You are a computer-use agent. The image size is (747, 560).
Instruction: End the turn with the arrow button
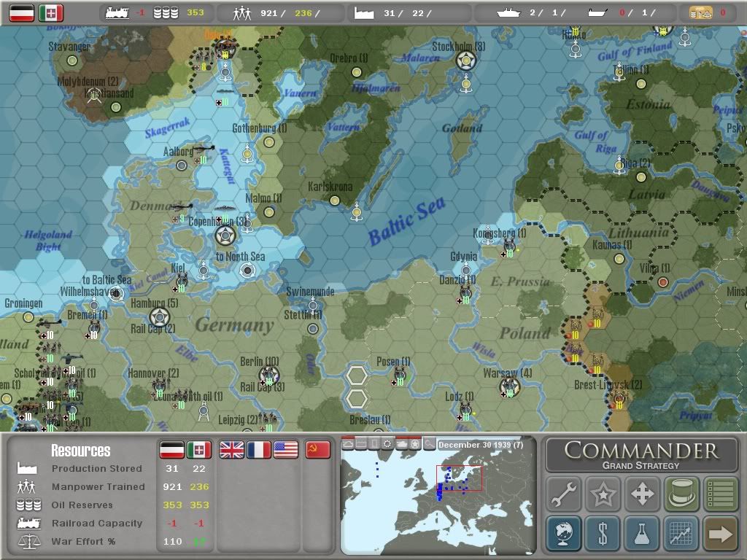coord(720,533)
